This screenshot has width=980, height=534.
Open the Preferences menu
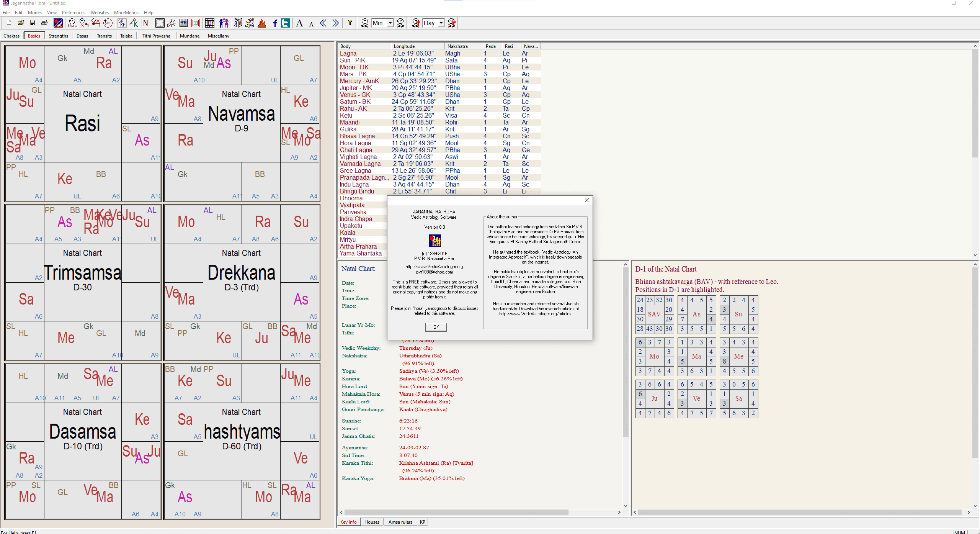click(x=73, y=13)
